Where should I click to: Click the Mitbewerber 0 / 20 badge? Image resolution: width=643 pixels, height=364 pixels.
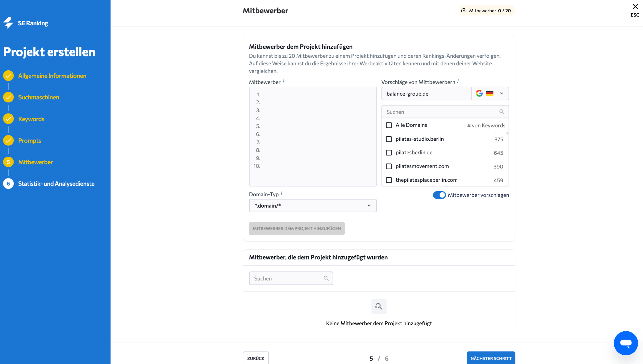(x=487, y=11)
